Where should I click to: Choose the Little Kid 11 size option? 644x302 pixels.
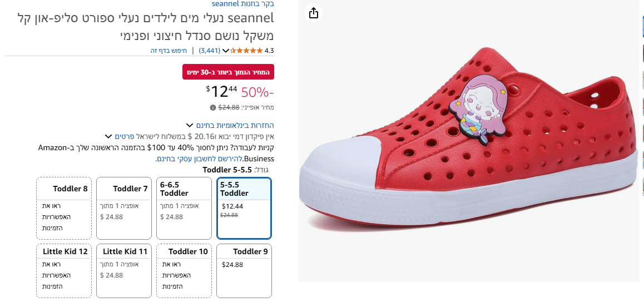coord(123,271)
